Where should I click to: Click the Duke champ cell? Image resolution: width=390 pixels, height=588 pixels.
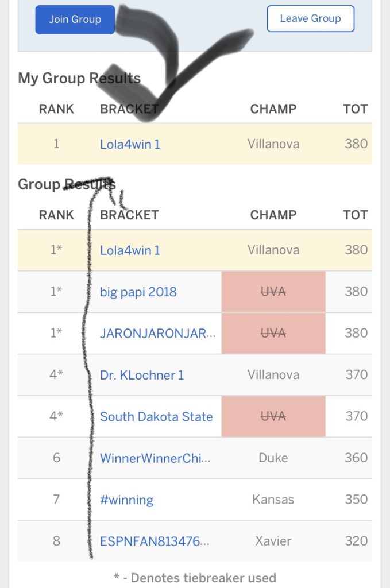273,458
